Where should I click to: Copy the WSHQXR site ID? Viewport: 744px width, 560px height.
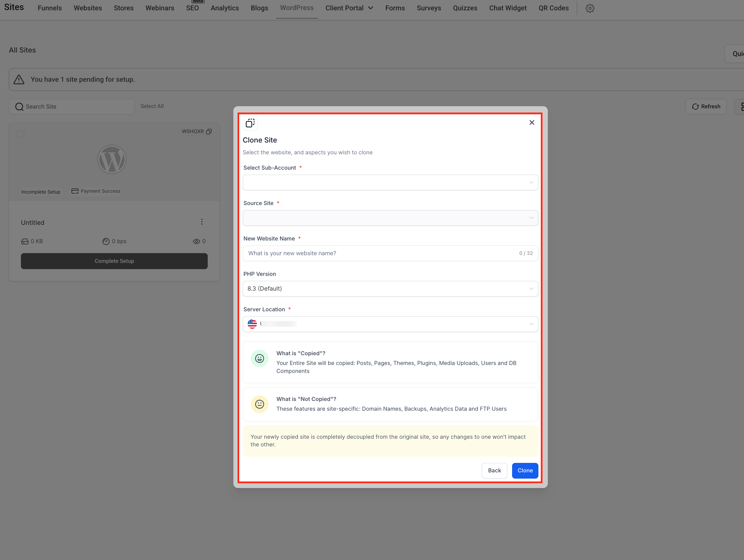coord(209,132)
